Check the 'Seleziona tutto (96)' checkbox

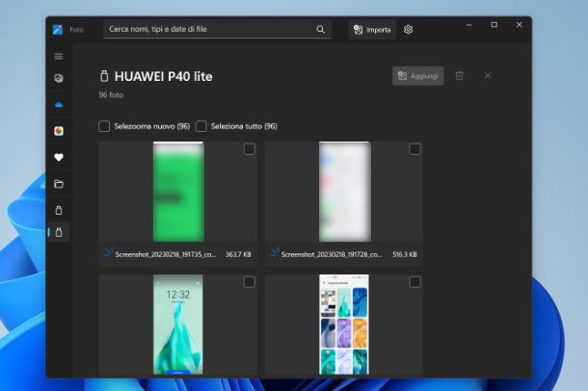click(201, 126)
